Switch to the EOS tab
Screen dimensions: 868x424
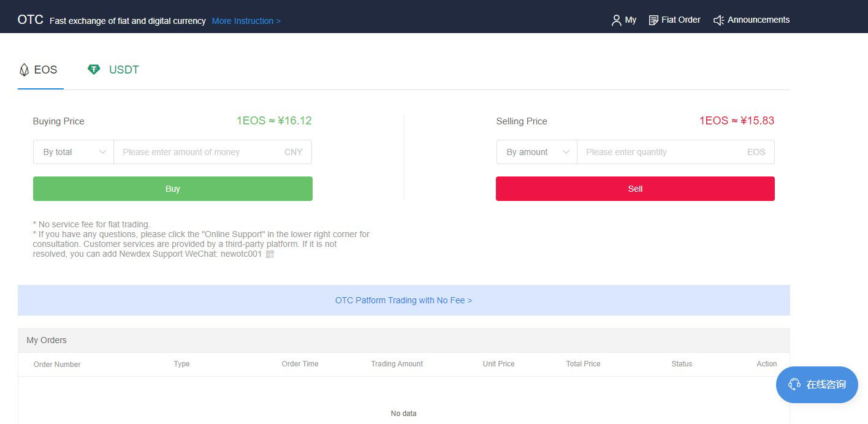point(40,70)
